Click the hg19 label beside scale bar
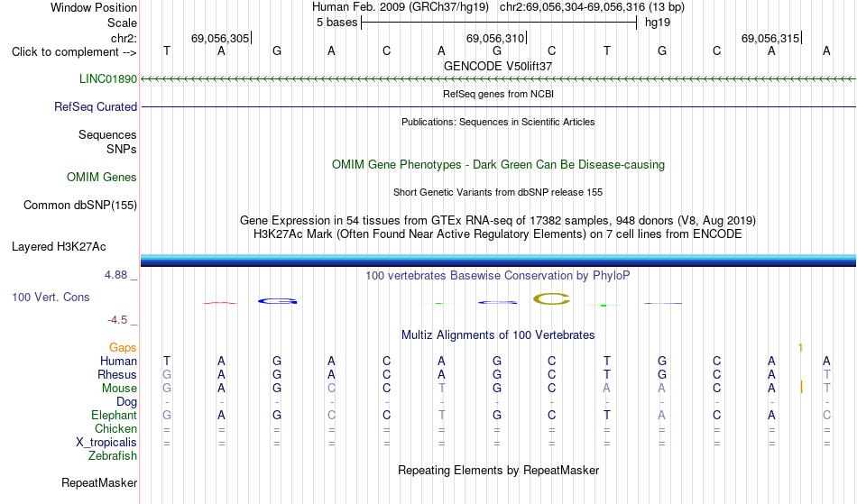This screenshot has width=857, height=504. click(658, 23)
